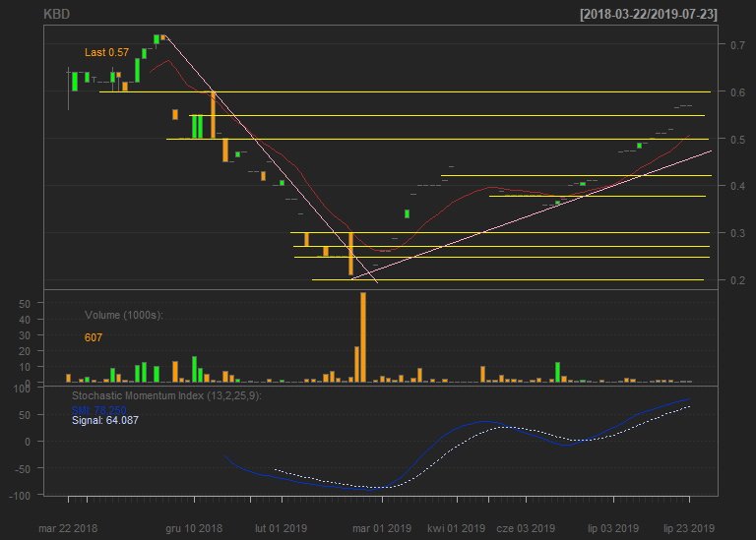
Task: Click the 0.7 price axis label
Action: (737, 45)
